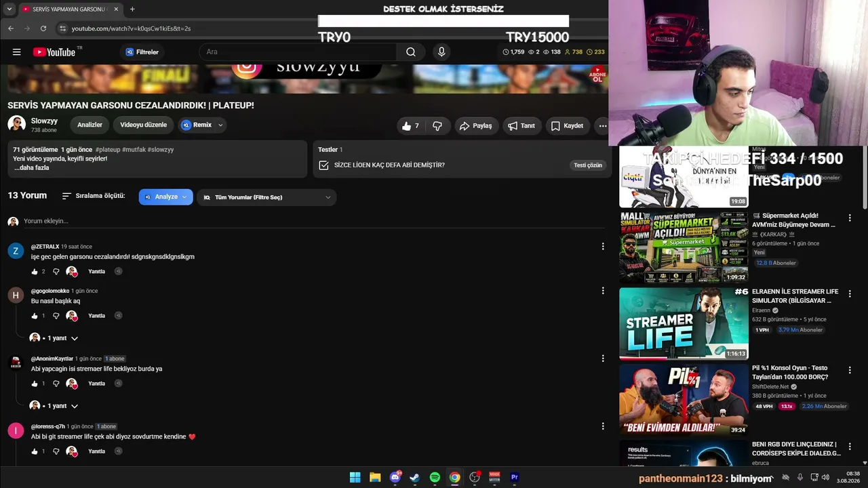Open options menu for @gogolomokko comment

coord(603,291)
